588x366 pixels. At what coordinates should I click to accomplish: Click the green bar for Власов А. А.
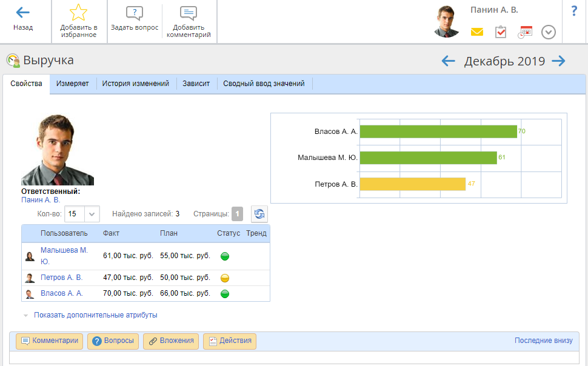(x=438, y=131)
